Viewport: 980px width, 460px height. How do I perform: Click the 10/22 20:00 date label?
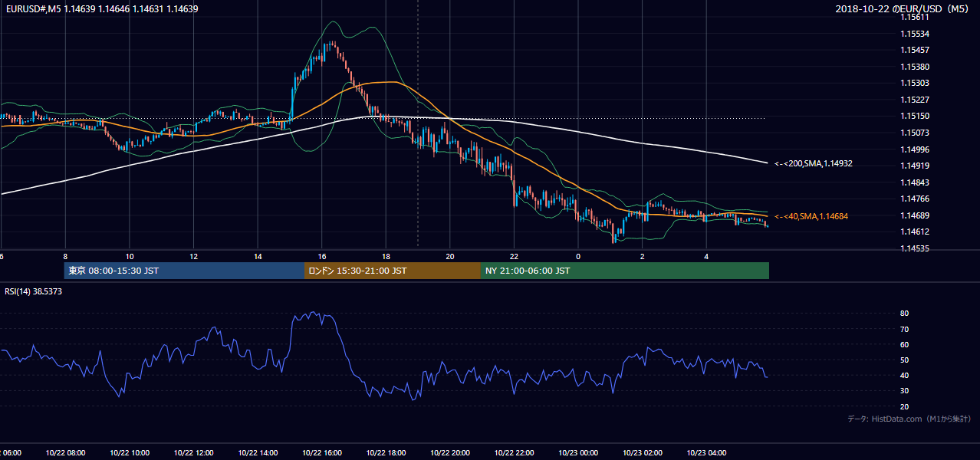click(449, 453)
